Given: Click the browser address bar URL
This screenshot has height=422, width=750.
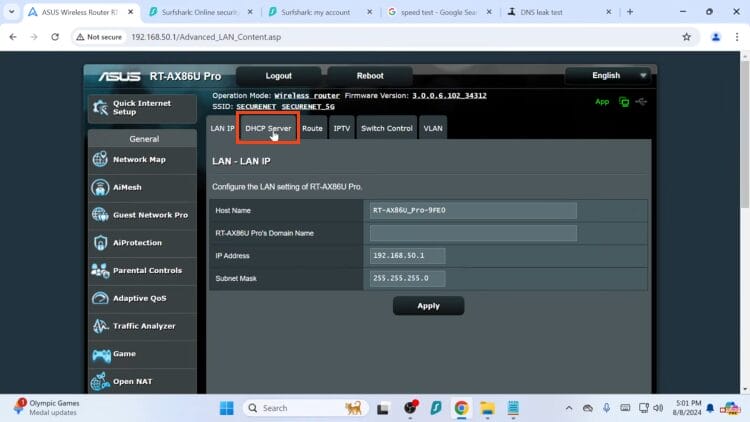Looking at the screenshot, I should click(x=206, y=37).
